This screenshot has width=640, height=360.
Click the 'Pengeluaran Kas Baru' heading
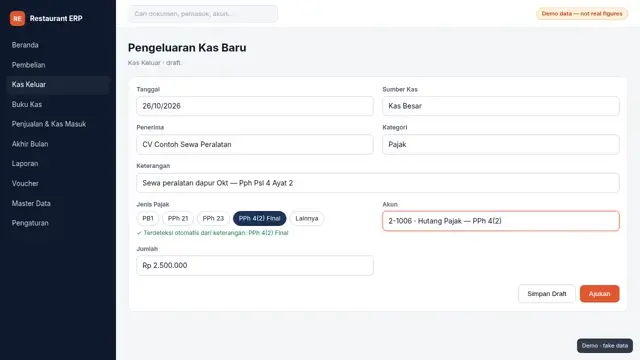tap(187, 48)
